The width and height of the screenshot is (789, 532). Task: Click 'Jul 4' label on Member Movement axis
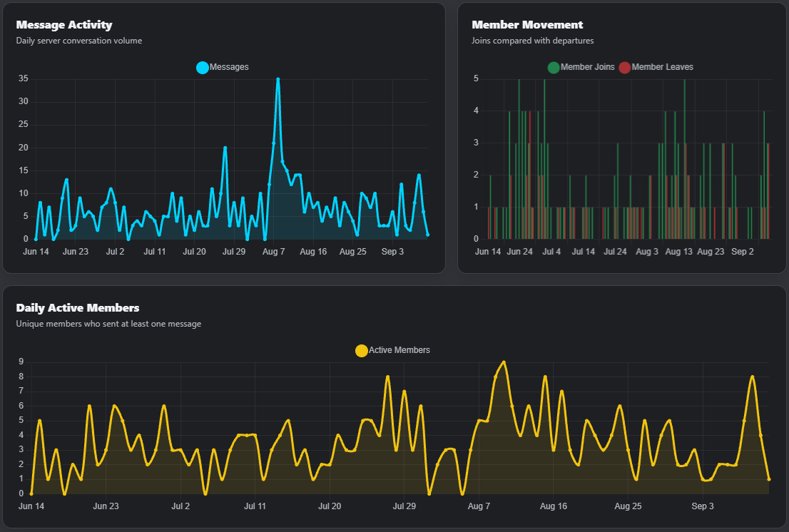551,252
